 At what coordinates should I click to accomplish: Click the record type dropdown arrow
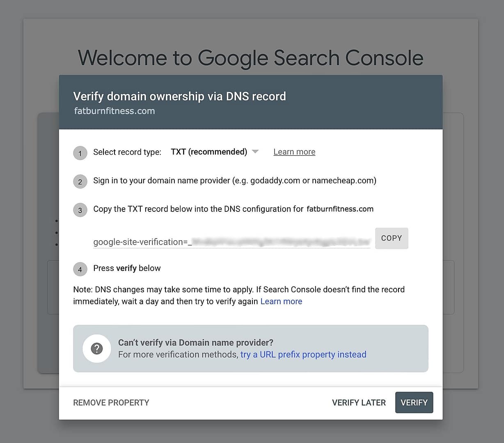pos(255,152)
